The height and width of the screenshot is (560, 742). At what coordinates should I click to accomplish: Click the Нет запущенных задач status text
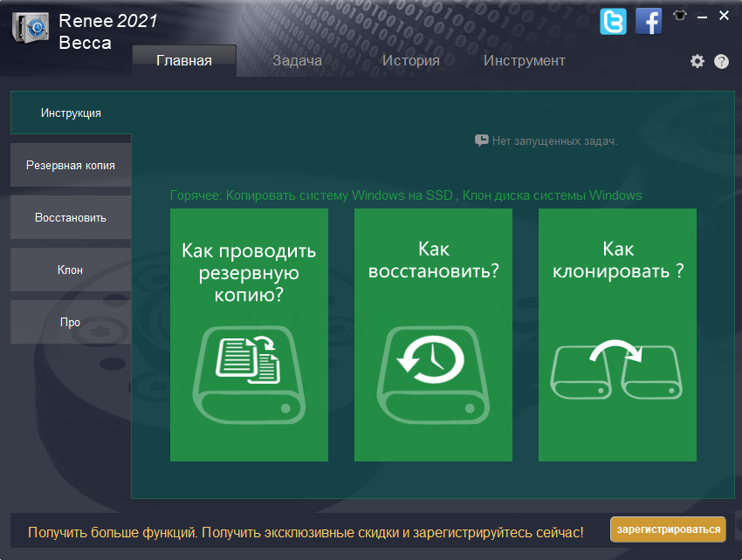point(554,141)
